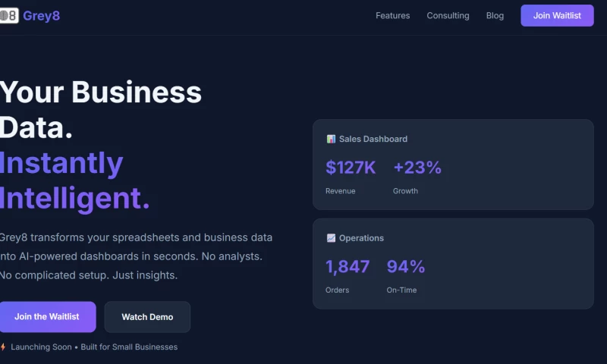Screen dimensions: 607x364
Task: Click the 94% On-Time figure
Action: click(x=406, y=267)
